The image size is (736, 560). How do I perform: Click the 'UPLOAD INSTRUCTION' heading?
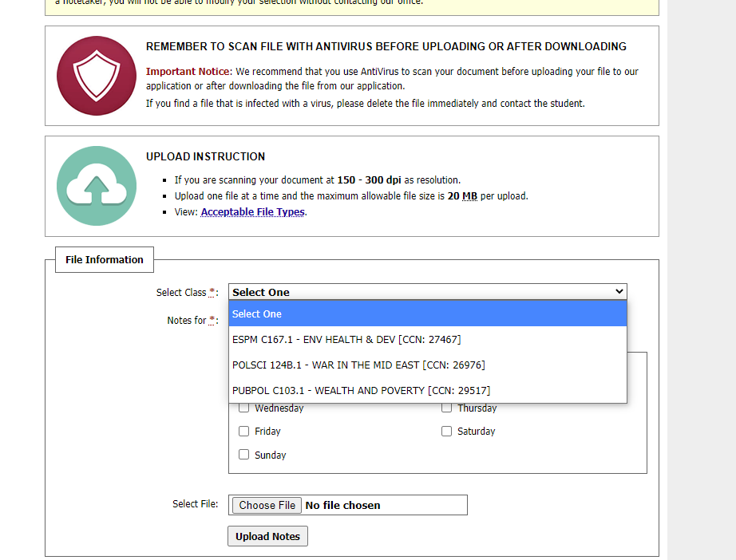click(206, 156)
